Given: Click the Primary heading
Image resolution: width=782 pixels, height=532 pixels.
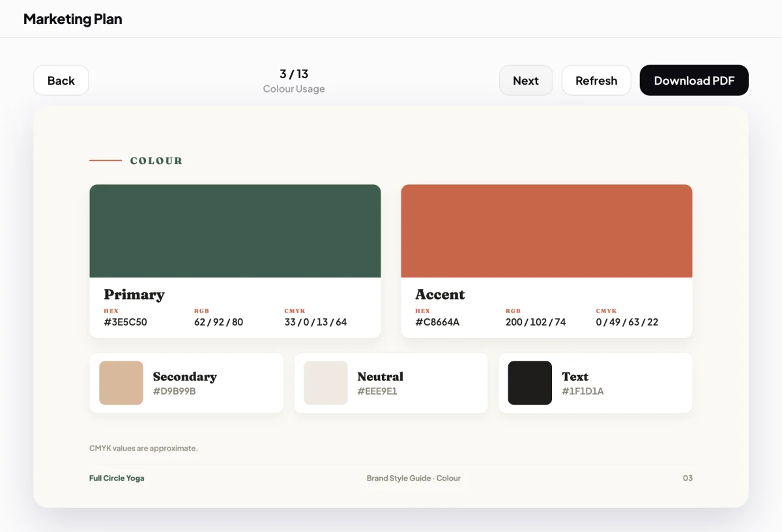Looking at the screenshot, I should (134, 294).
